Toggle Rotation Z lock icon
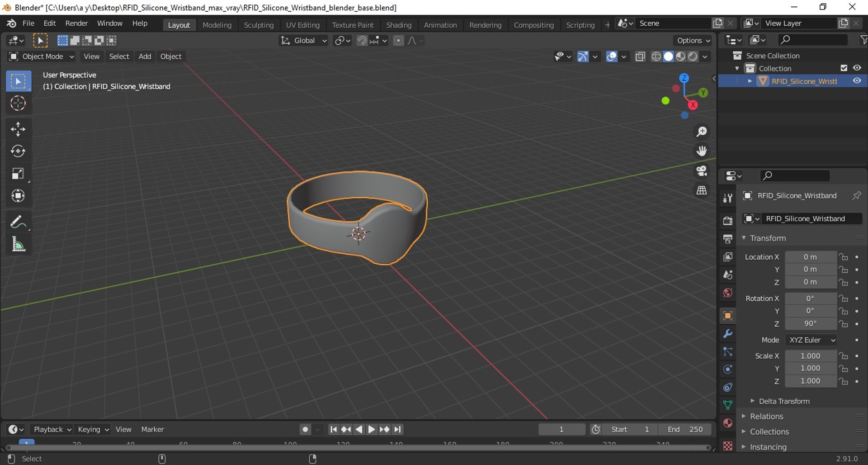Screen dimensions: 868x465 [844, 324]
